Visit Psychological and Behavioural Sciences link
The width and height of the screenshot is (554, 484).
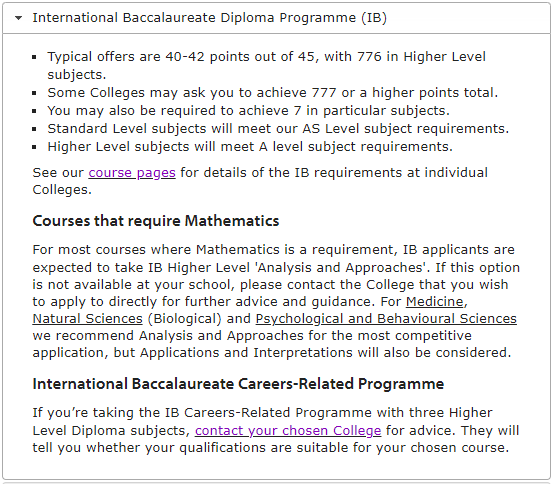(x=386, y=319)
